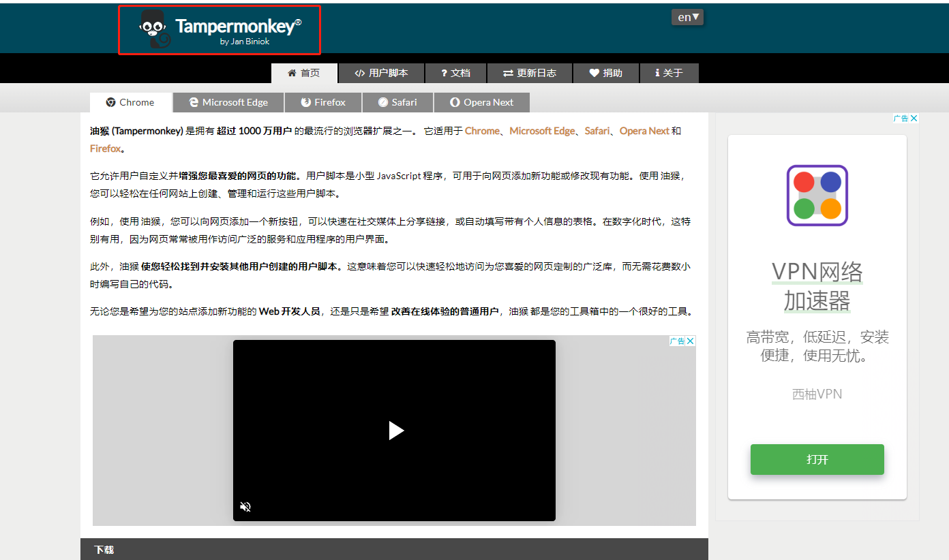
Task: Click the 广告 label on the video banner
Action: point(677,341)
